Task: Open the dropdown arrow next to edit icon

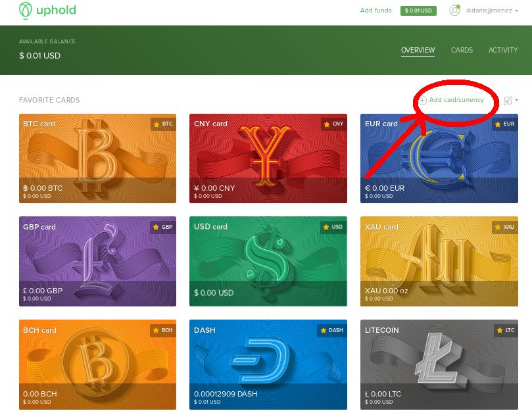Action: [x=516, y=100]
